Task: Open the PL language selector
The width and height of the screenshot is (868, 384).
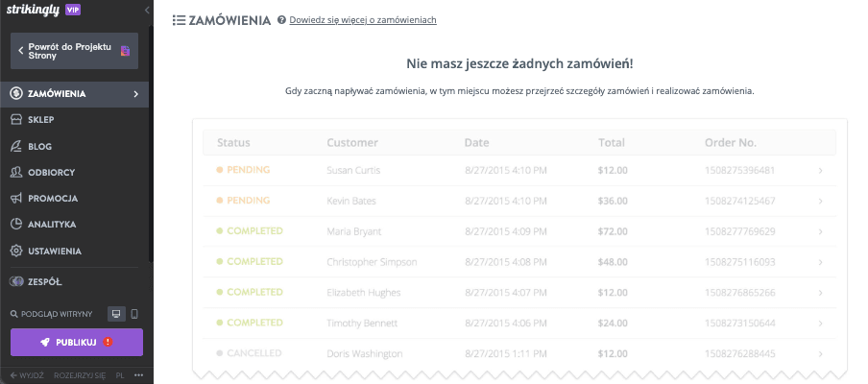Action: 120,374
